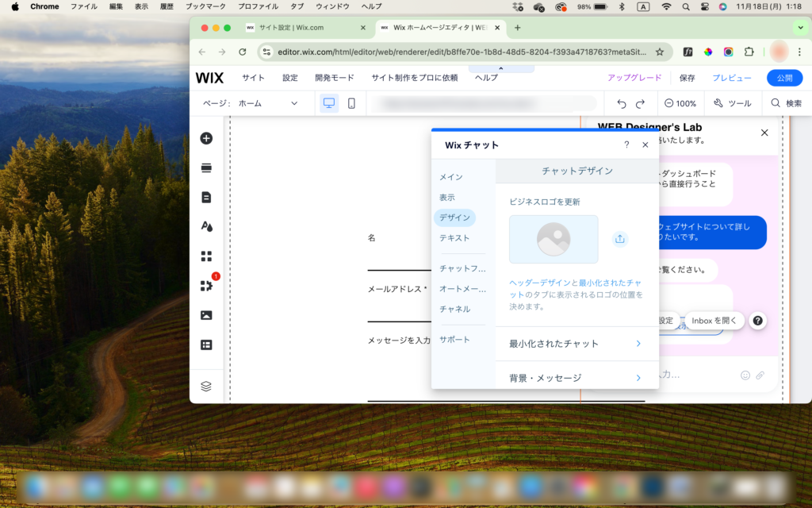This screenshot has width=812, height=508.
Task: Open the page selector dropdown showing ホーム
Action: tap(268, 103)
